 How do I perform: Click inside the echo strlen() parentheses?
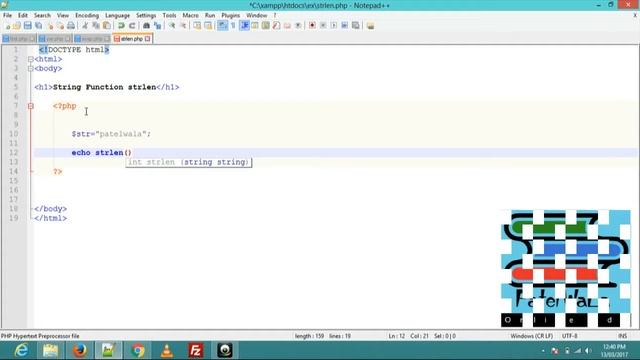pyautogui.click(x=128, y=153)
